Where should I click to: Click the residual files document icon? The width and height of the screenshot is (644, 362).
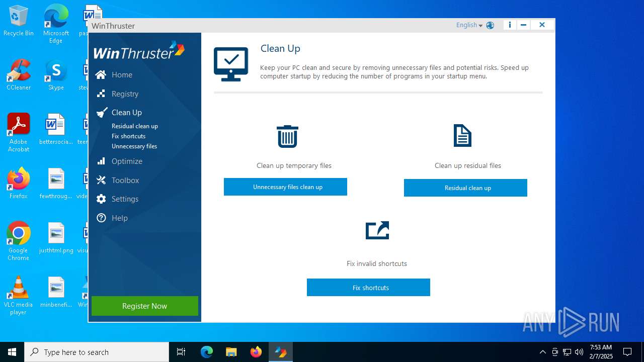tap(462, 136)
